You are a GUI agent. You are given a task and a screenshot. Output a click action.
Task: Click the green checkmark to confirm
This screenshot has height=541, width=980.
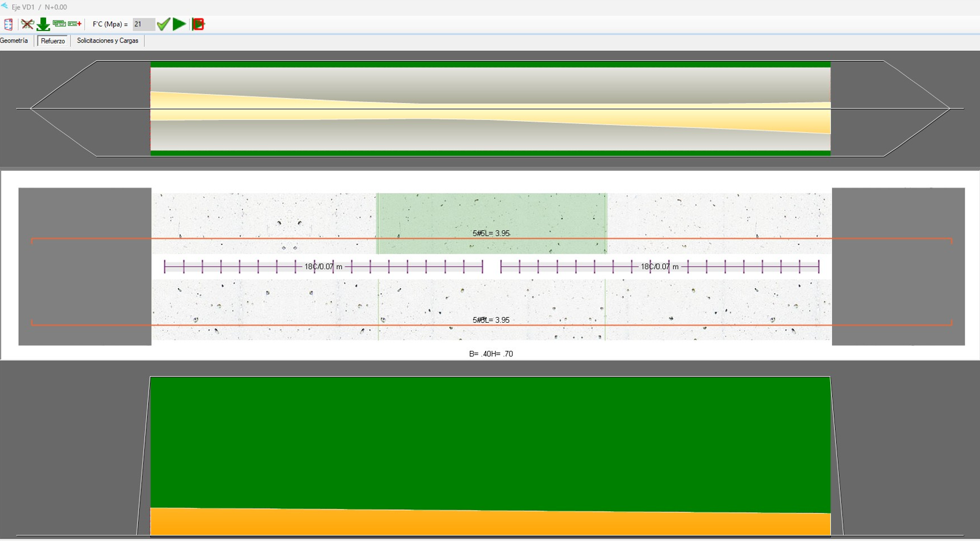163,24
